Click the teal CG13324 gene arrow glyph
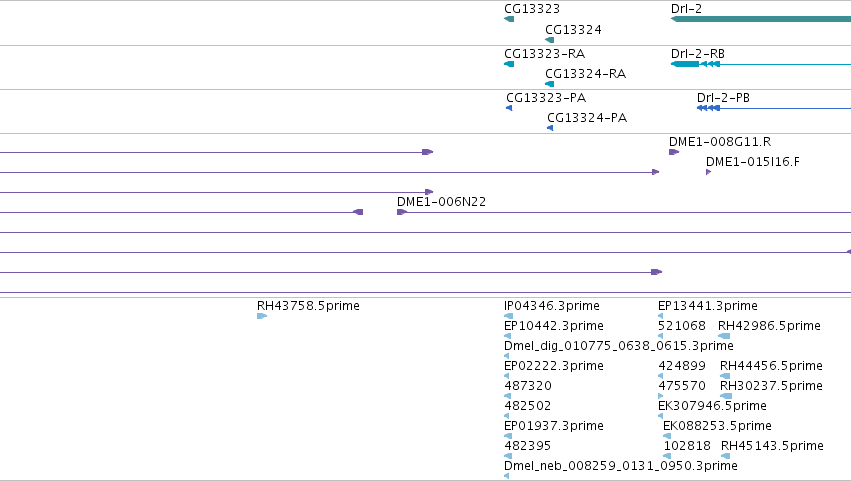Image resolution: width=851 pixels, height=481 pixels. [x=549, y=40]
